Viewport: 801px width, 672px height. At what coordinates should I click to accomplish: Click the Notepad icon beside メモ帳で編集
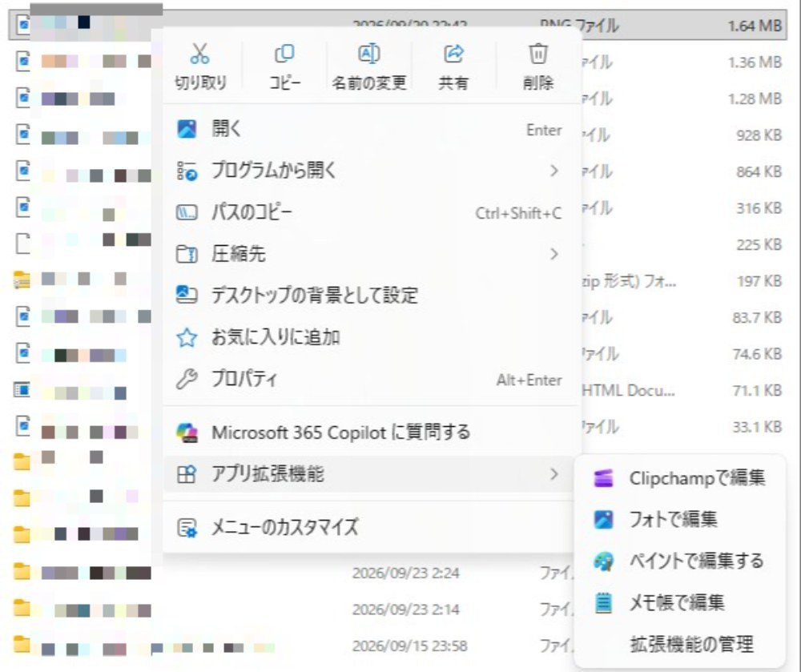click(603, 602)
